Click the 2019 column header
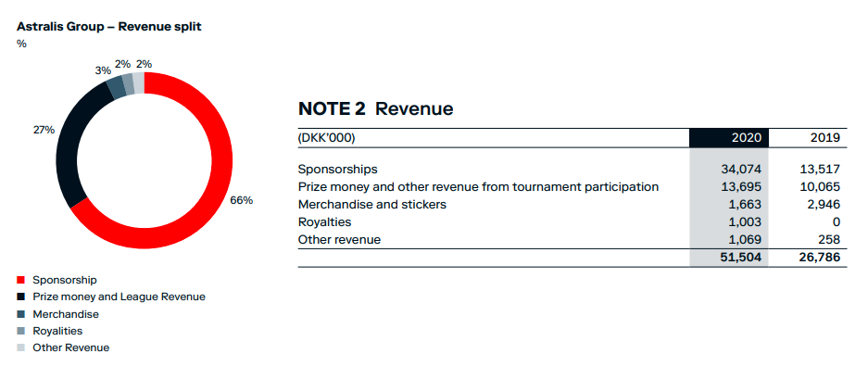The width and height of the screenshot is (868, 379). [824, 138]
